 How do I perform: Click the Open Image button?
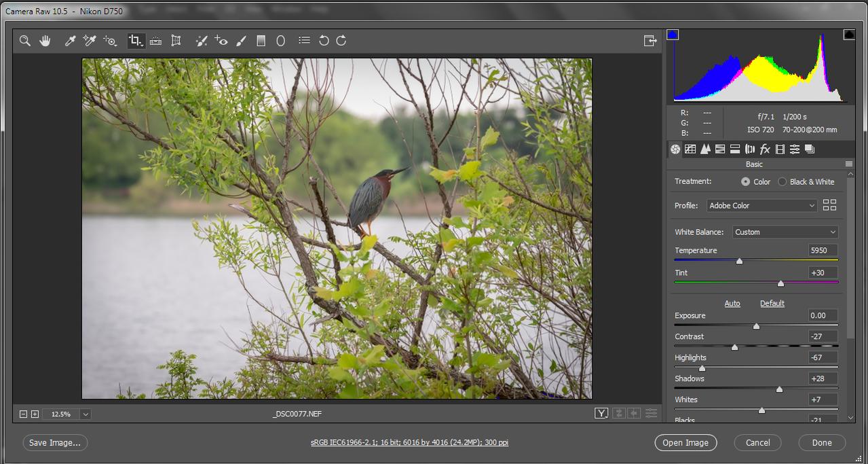coord(685,442)
